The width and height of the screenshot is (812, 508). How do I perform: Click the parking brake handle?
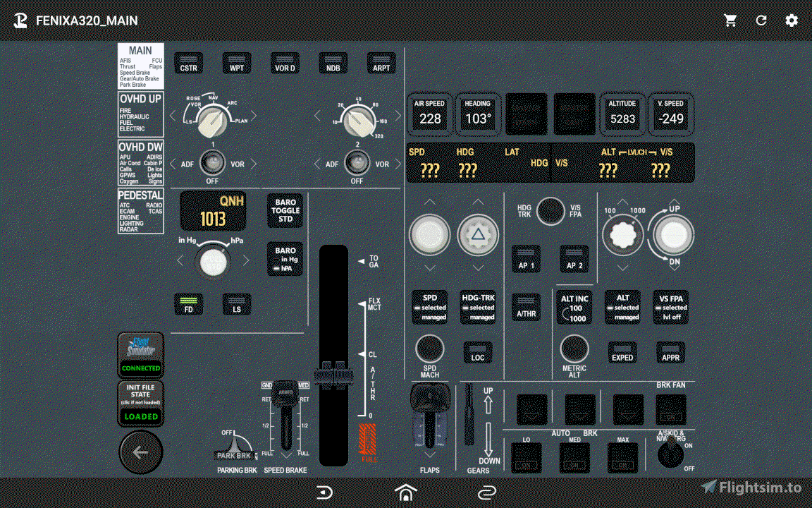235,445
